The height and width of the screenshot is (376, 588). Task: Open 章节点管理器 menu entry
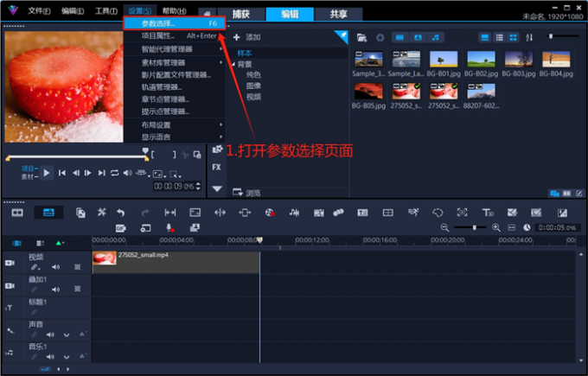point(175,99)
